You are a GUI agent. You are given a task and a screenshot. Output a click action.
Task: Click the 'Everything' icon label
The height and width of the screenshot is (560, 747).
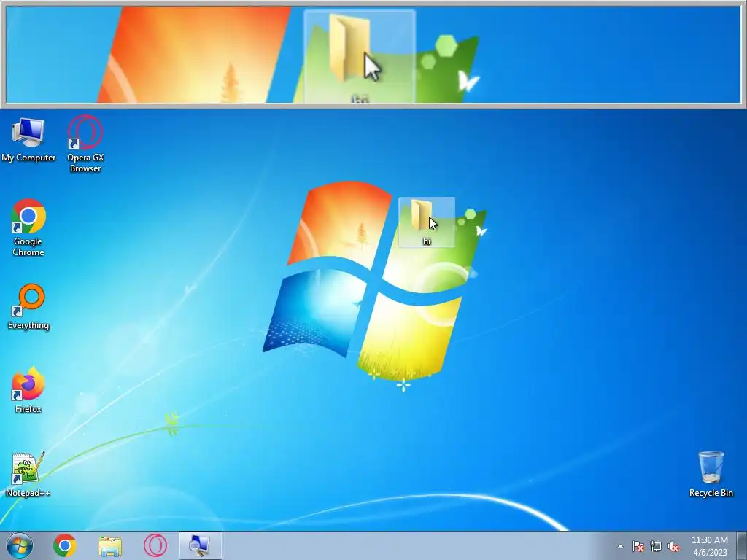tap(28, 325)
